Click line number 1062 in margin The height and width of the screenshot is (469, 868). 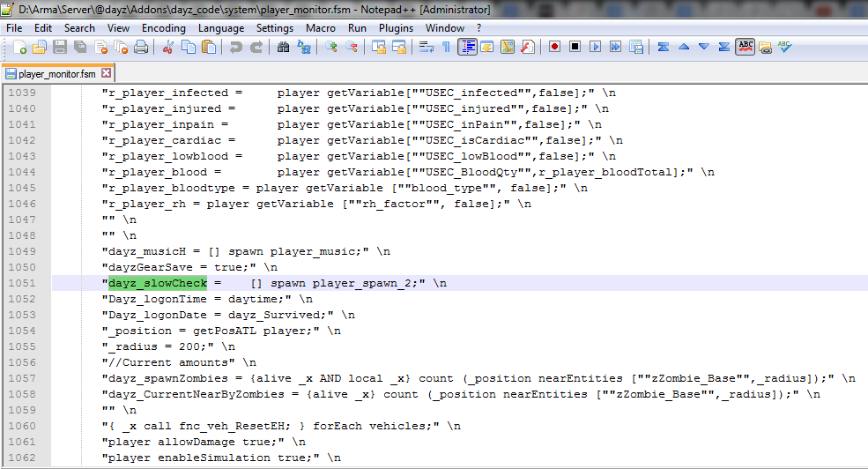point(21,458)
